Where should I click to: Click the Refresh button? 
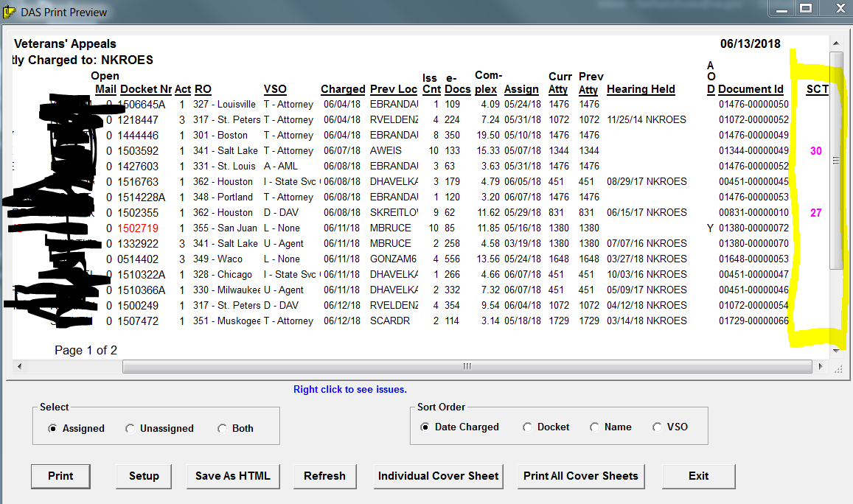(x=325, y=476)
